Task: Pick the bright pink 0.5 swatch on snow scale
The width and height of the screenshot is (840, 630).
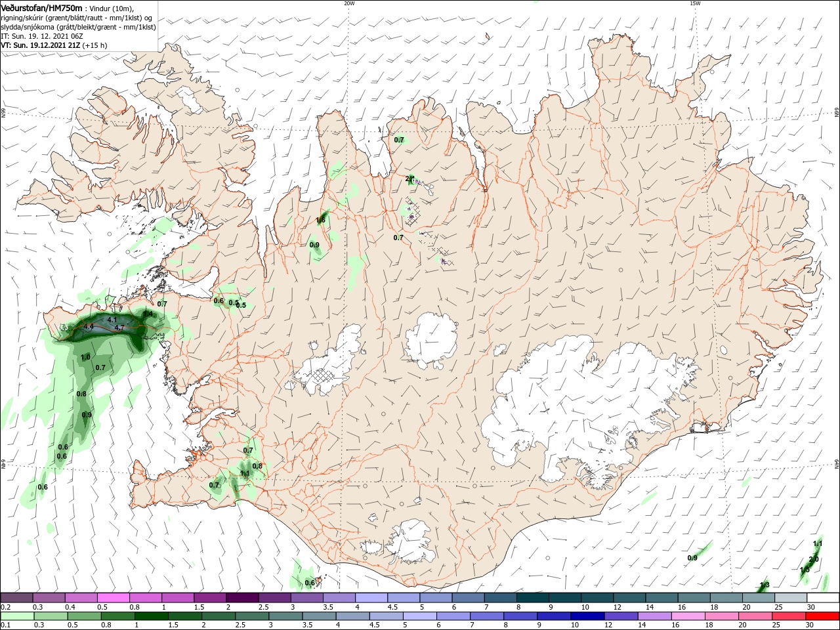Action: 113,598
